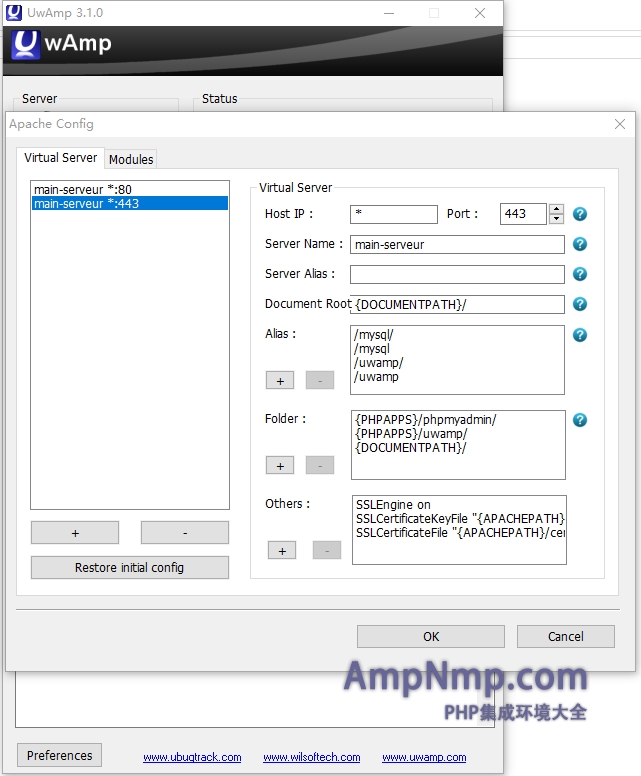
Task: Increase the Port value with up arrow
Action: click(x=557, y=209)
